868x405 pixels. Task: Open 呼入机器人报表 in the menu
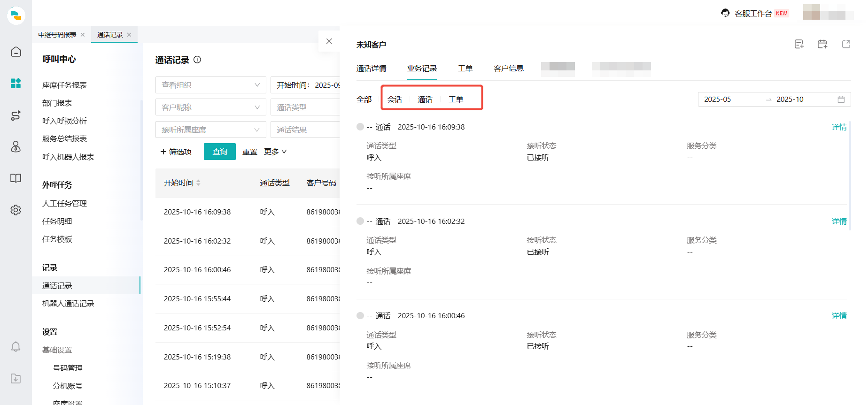pyautogui.click(x=68, y=157)
